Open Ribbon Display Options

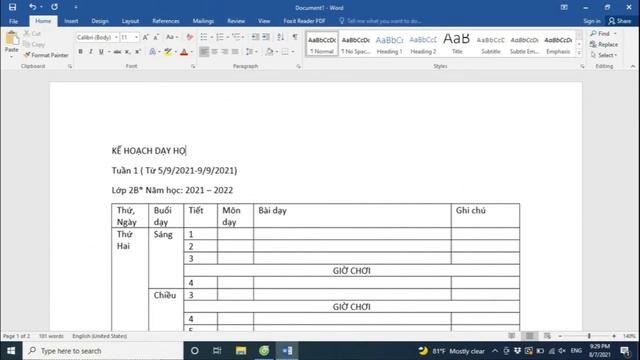pyautogui.click(x=564, y=7)
